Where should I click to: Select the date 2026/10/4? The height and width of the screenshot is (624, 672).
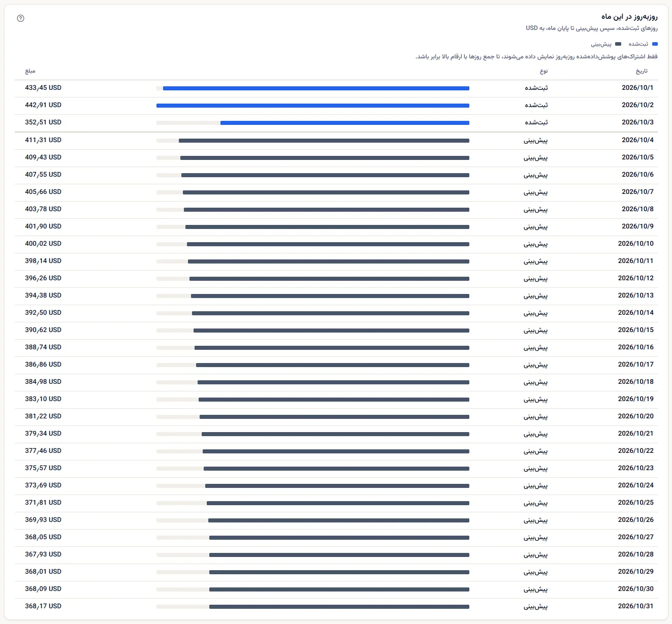(637, 140)
